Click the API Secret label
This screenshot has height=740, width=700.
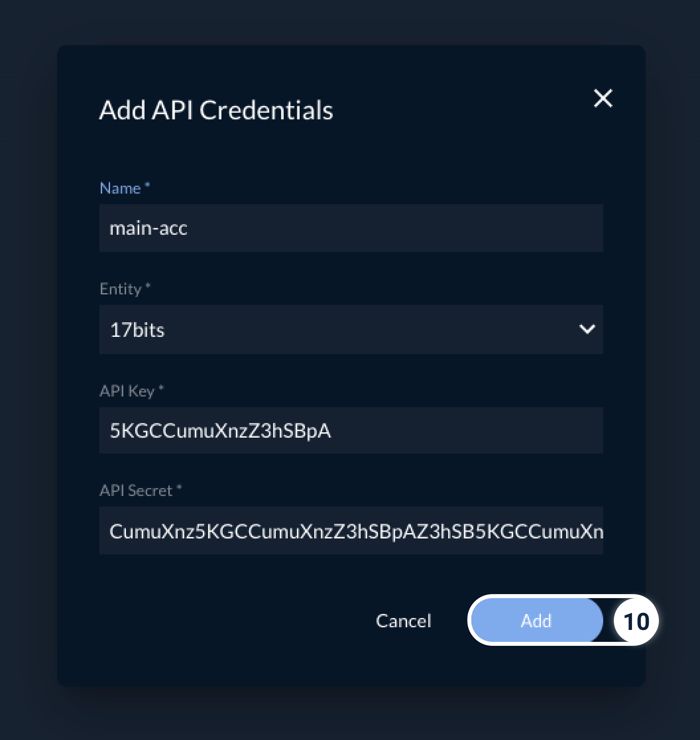(x=136, y=491)
